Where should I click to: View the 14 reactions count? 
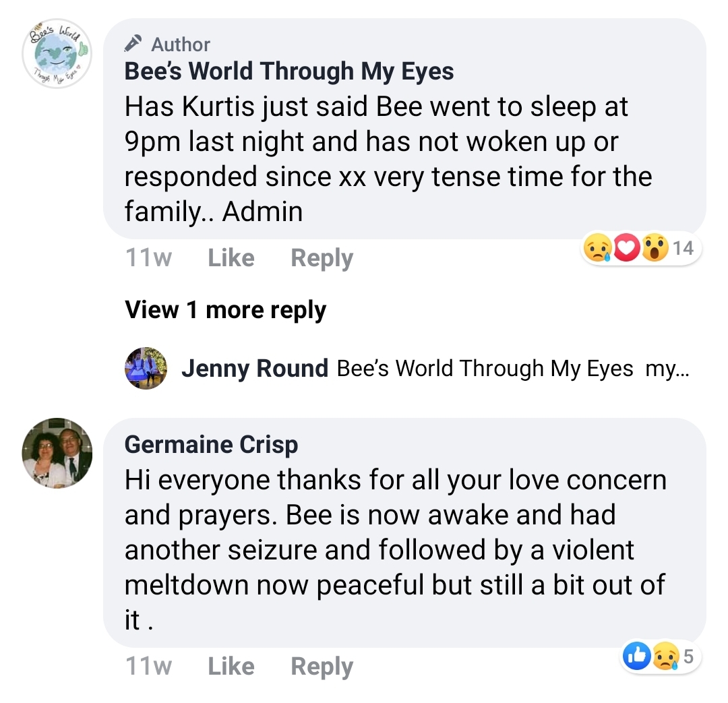(x=683, y=249)
